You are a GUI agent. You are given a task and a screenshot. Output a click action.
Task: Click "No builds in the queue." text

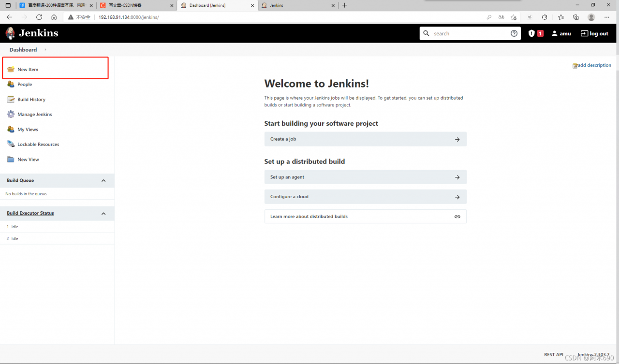(26, 194)
